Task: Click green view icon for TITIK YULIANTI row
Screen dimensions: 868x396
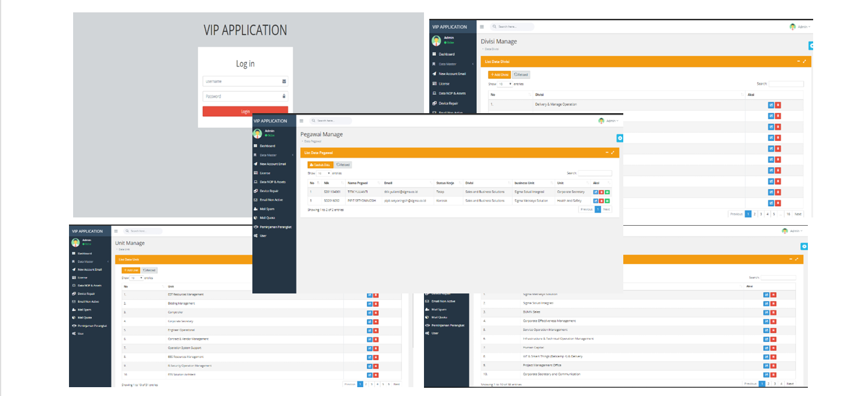Action: [607, 192]
